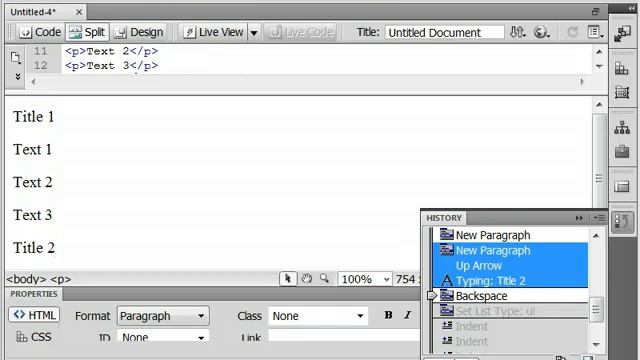Viewport: 640px width, 360px height.
Task: Open the Insert panel dock icon
Action: (x=622, y=34)
